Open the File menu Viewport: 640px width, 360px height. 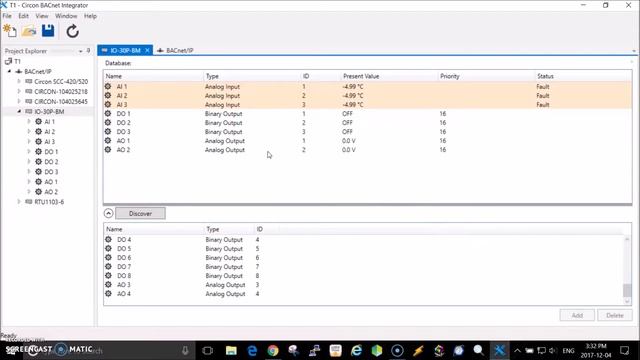pos(7,16)
